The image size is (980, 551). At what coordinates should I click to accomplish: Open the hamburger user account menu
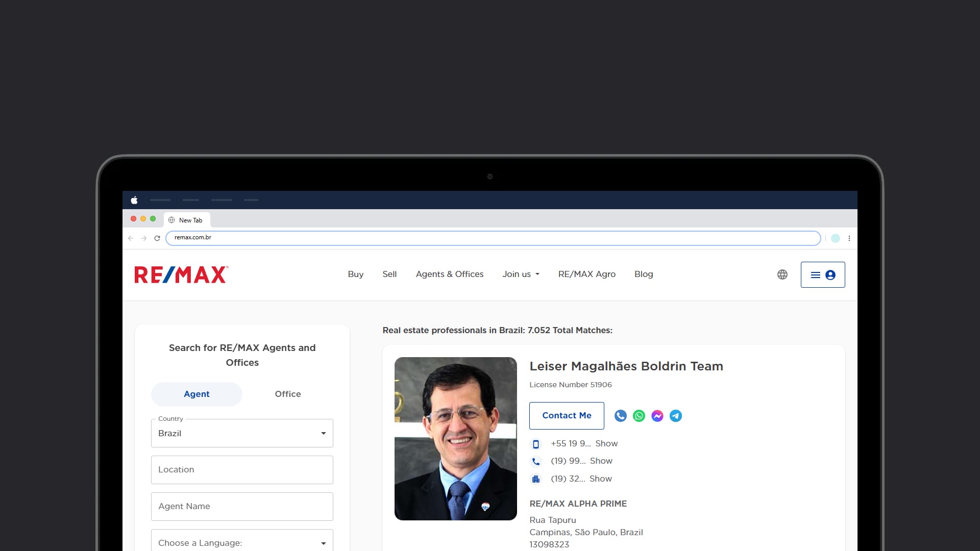(x=822, y=274)
